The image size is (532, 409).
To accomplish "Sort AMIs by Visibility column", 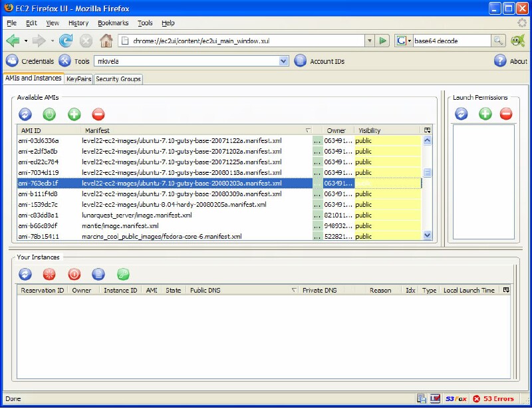I will [388, 130].
